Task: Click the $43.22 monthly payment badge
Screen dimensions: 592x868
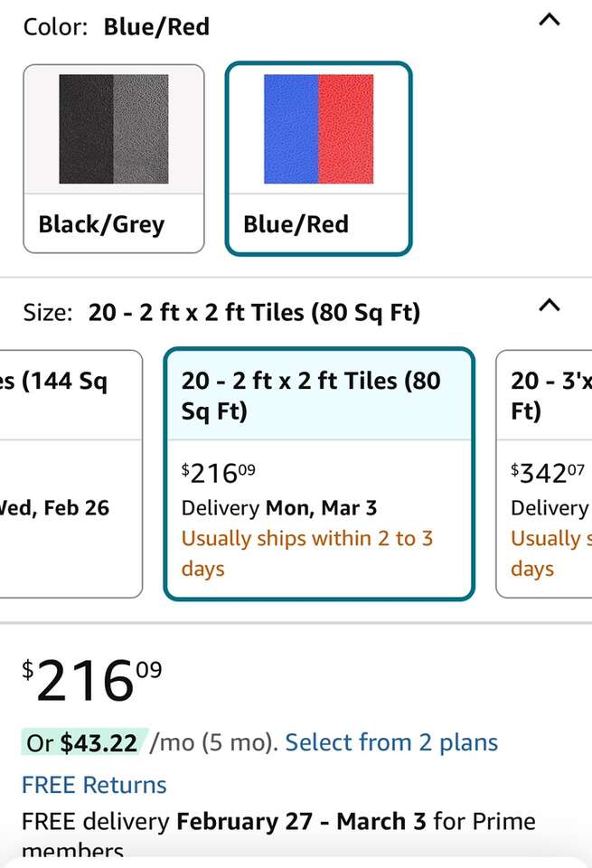Action: pos(84,743)
